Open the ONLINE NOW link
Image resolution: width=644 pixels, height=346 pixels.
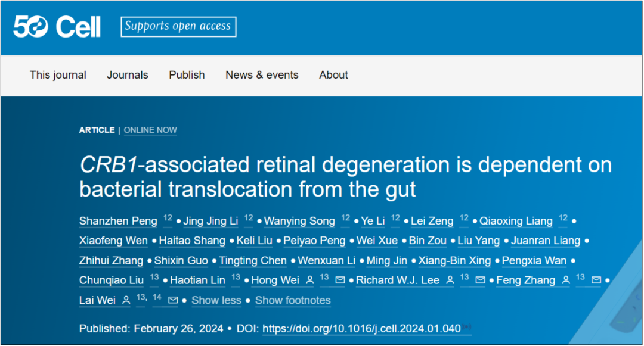pyautogui.click(x=150, y=130)
